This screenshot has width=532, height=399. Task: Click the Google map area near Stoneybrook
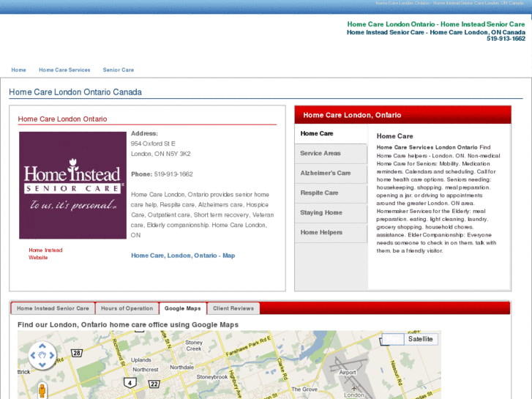tap(212, 377)
